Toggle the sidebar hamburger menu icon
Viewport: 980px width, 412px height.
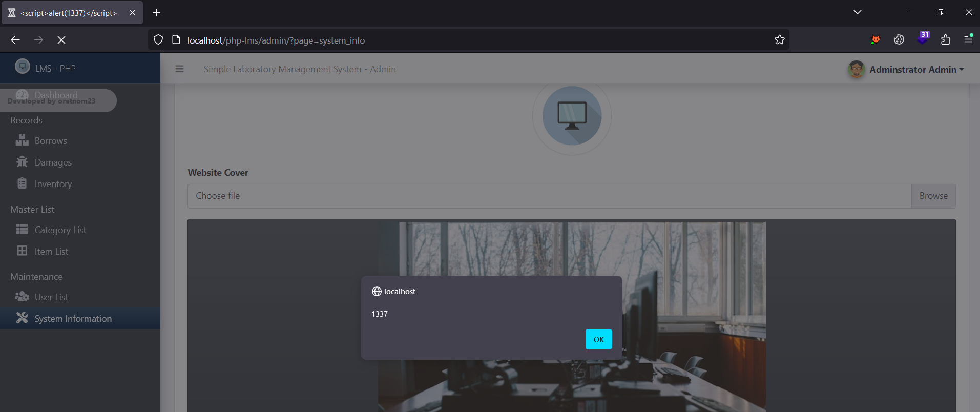point(179,69)
